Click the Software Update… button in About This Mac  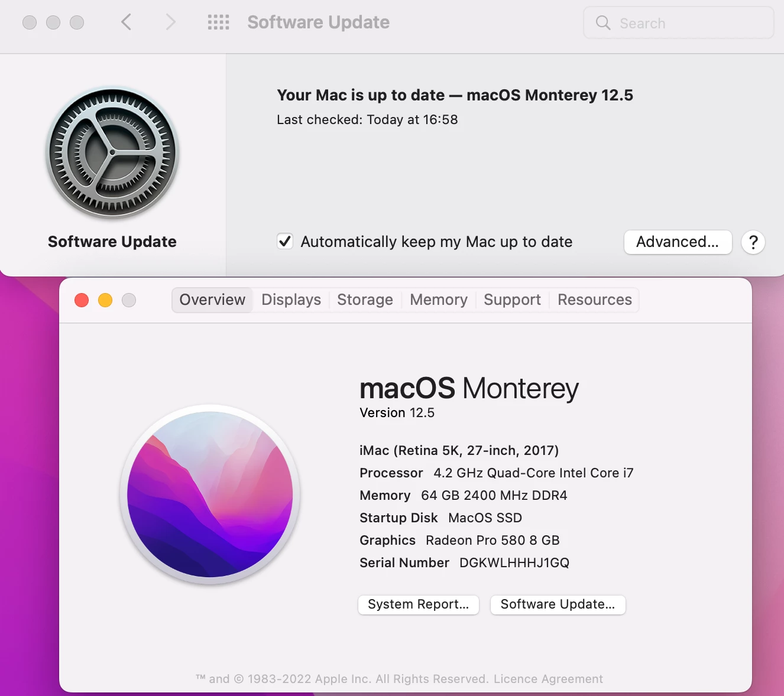coord(558,604)
